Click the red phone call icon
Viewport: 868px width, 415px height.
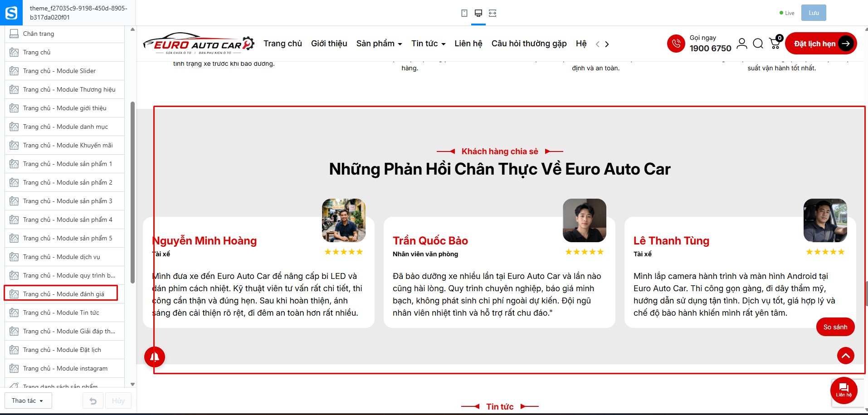(x=676, y=44)
